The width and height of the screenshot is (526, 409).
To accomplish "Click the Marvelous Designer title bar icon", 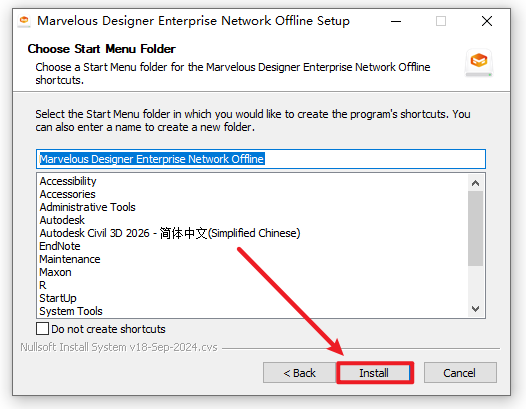I will coord(24,21).
